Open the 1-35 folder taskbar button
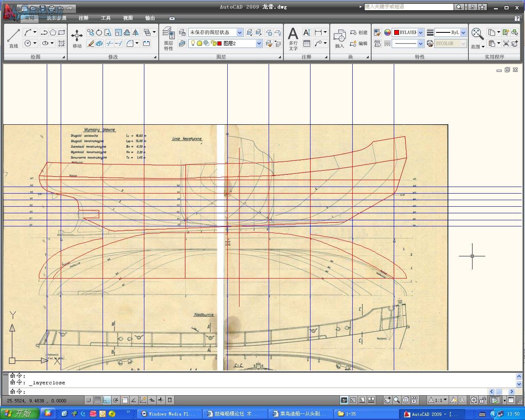The image size is (525, 420). pyautogui.click(x=366, y=413)
